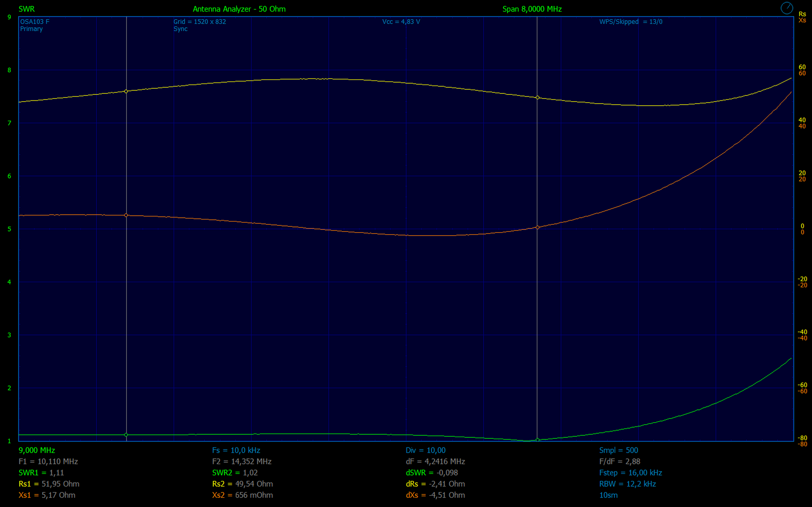The height and width of the screenshot is (507, 812).
Task: Click the 10sm averaging label
Action: [x=608, y=495]
